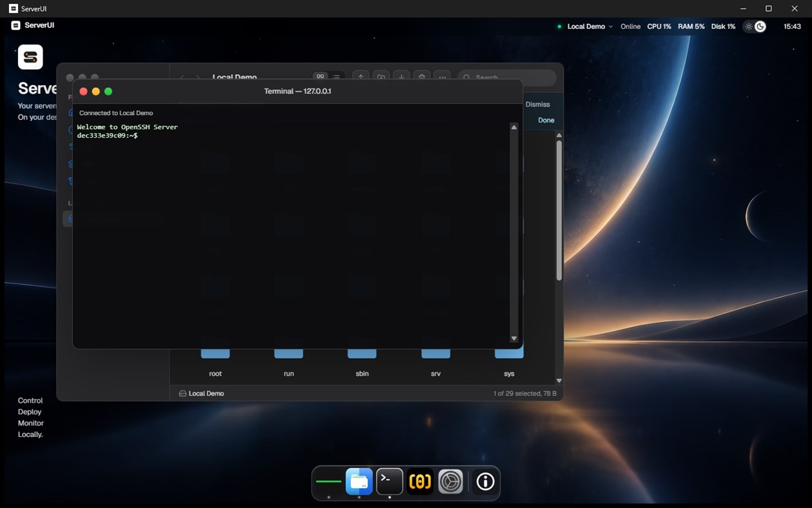
Task: Minimize the Terminal with yellow button
Action: (96, 92)
